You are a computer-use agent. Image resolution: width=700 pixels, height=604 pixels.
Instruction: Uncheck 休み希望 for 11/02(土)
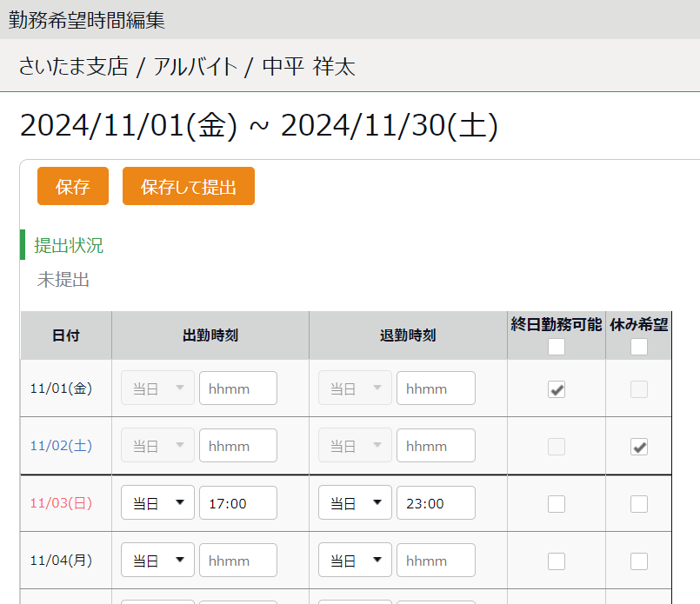point(639,447)
